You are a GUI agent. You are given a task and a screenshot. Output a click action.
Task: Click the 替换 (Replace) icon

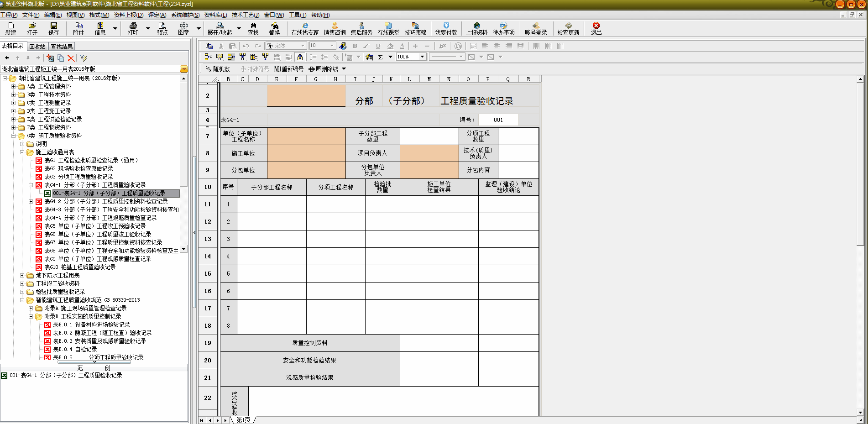[274, 28]
